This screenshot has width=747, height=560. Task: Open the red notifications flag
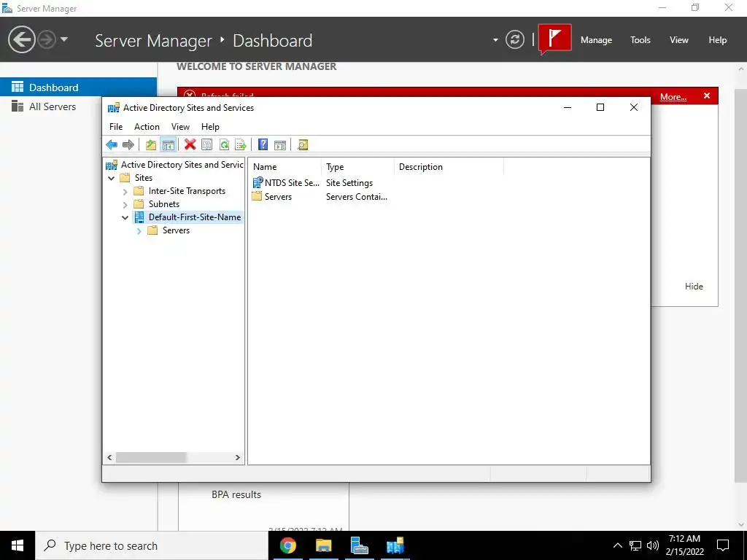tap(554, 38)
